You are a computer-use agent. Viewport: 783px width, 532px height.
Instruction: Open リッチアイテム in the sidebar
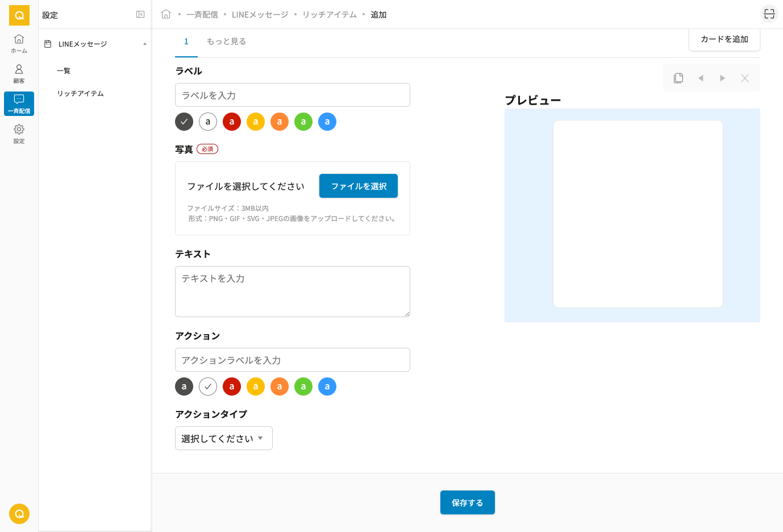pyautogui.click(x=80, y=93)
